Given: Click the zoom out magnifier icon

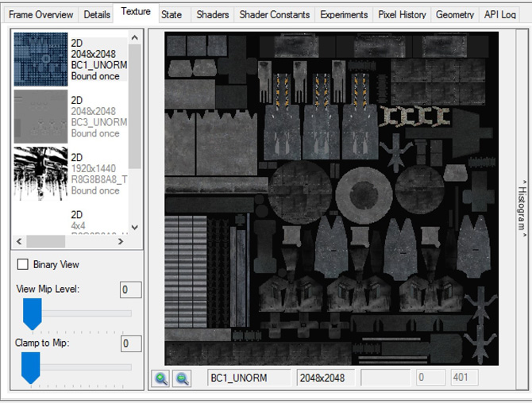Looking at the screenshot, I should pyautogui.click(x=183, y=378).
